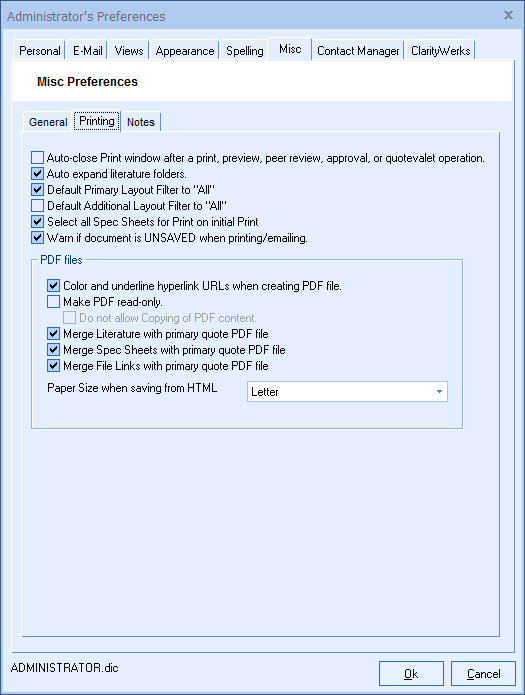
Task: Uncheck Color and underline hyperlink URLs
Action: tap(53, 285)
